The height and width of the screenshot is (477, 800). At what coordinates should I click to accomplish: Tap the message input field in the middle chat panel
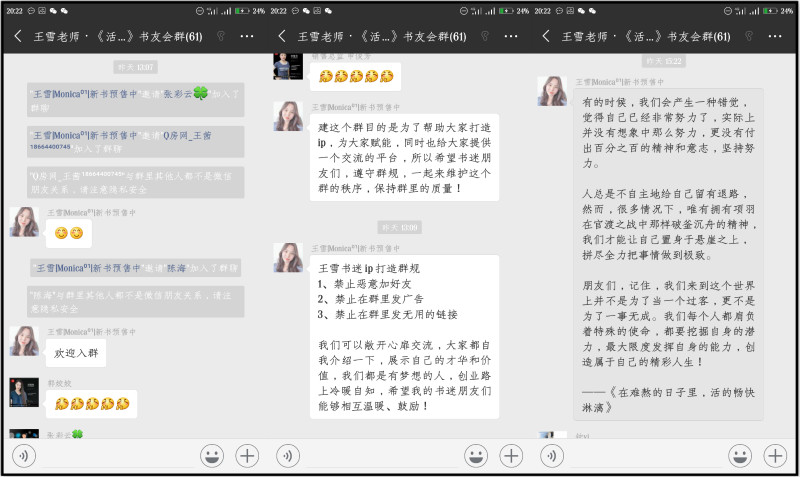(x=380, y=455)
